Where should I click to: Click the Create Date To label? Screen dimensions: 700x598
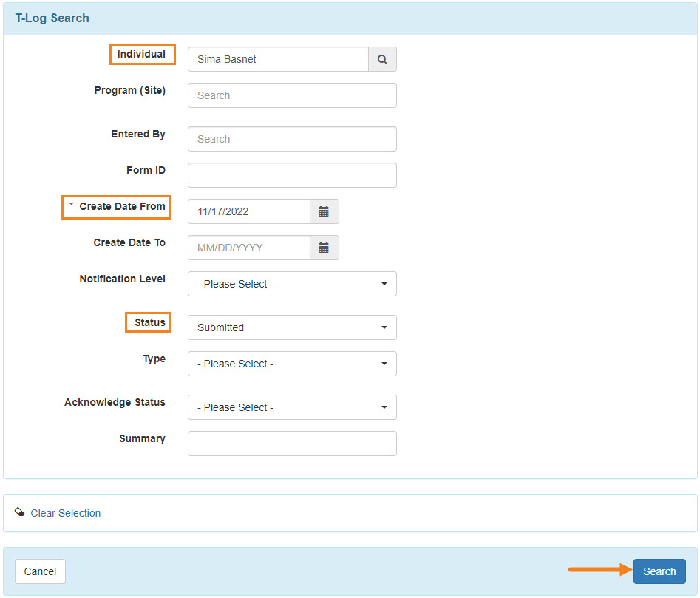coord(129,242)
